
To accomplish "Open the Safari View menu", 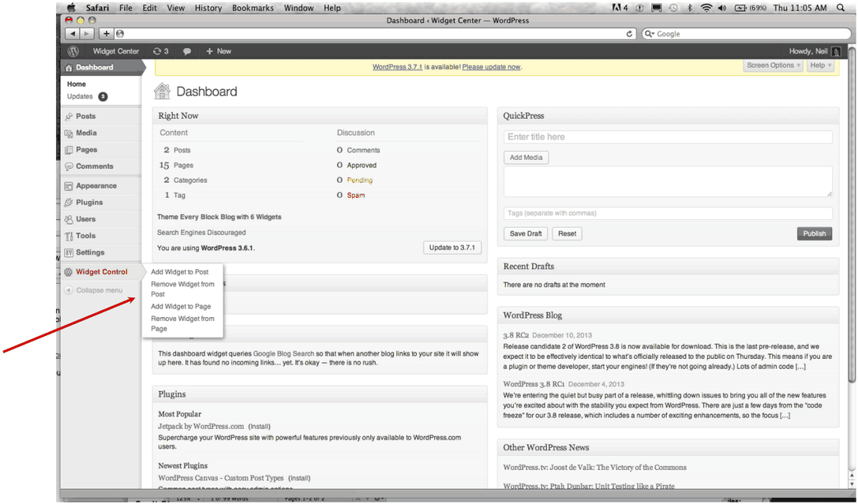I will click(x=176, y=8).
